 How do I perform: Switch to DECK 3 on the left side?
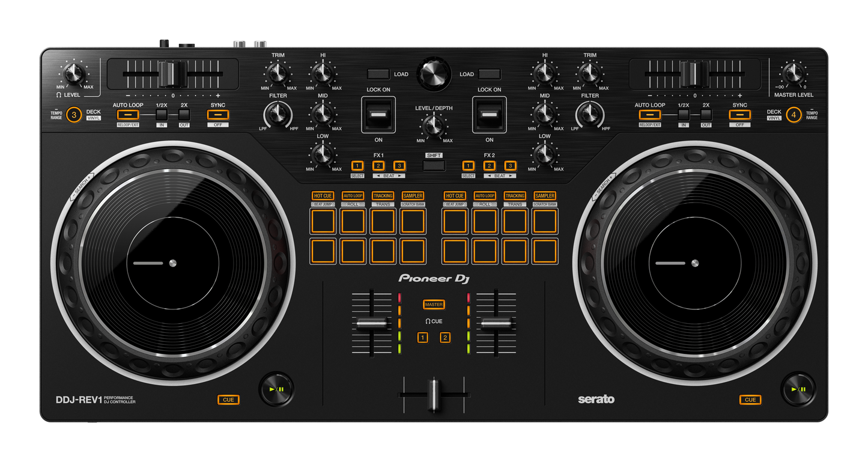pos(74,114)
